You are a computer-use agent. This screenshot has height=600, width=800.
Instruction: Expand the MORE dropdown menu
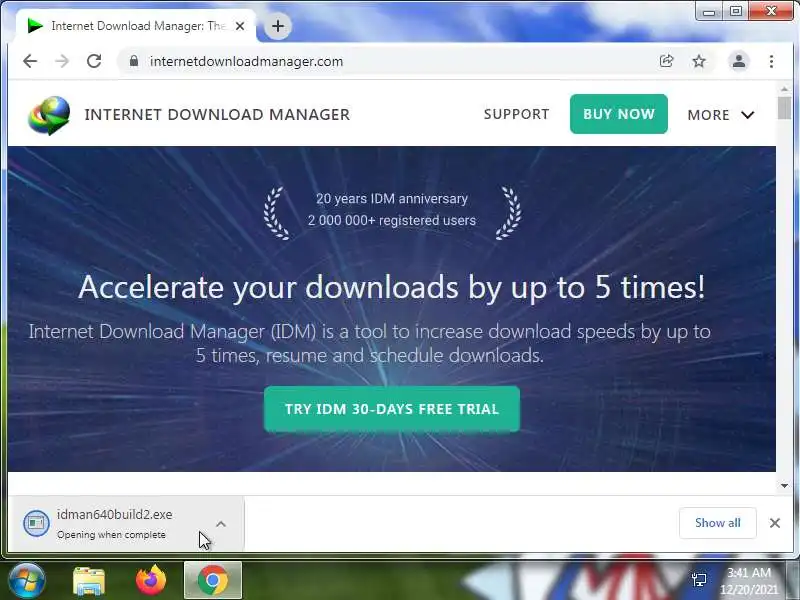pyautogui.click(x=720, y=115)
